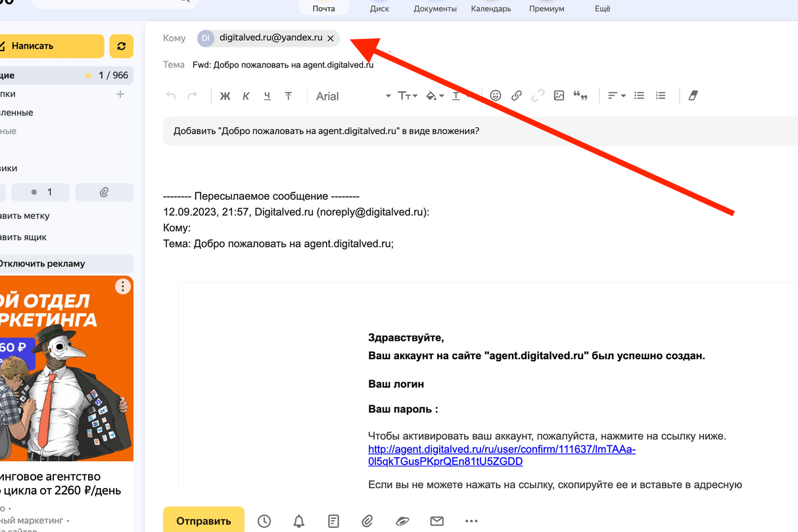798x532 pixels.
Task: Click the sender line with noreply@digitalved.ru
Action: pyautogui.click(x=296, y=212)
